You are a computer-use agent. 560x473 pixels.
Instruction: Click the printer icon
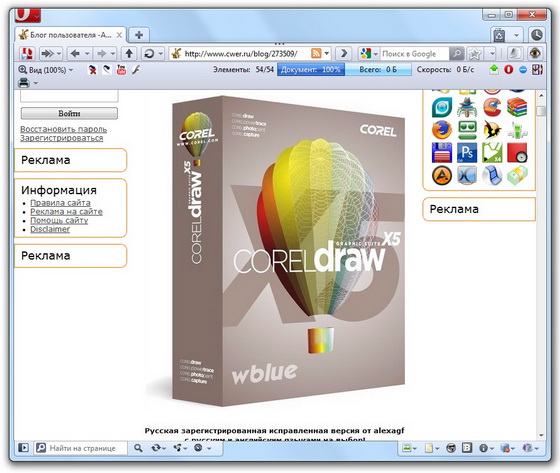click(24, 83)
